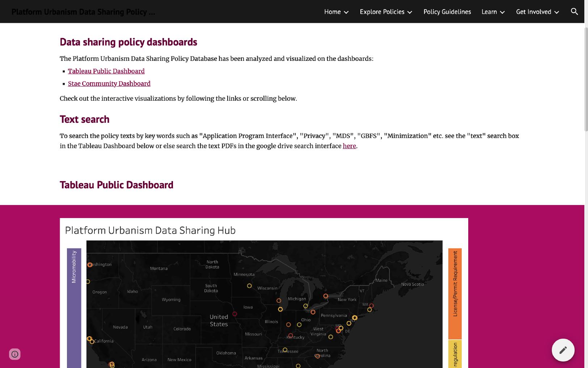Click the pencil edit floating button

coord(563,350)
